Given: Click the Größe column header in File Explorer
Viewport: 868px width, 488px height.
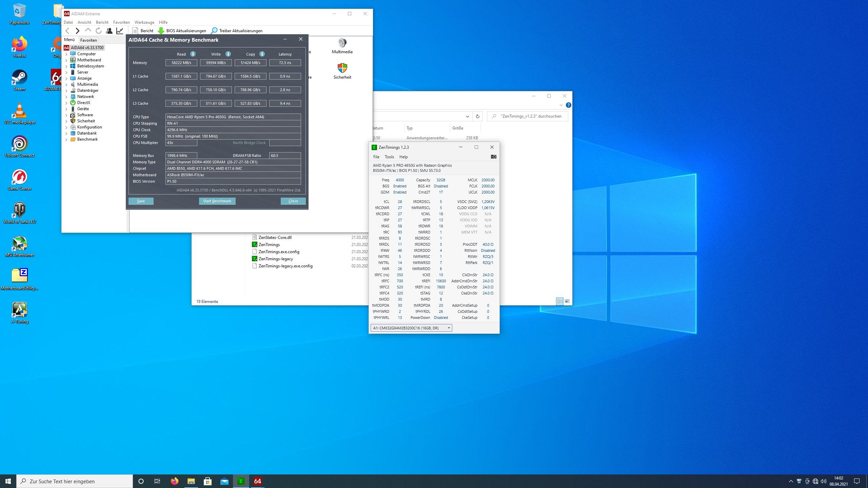Looking at the screenshot, I should [465, 128].
